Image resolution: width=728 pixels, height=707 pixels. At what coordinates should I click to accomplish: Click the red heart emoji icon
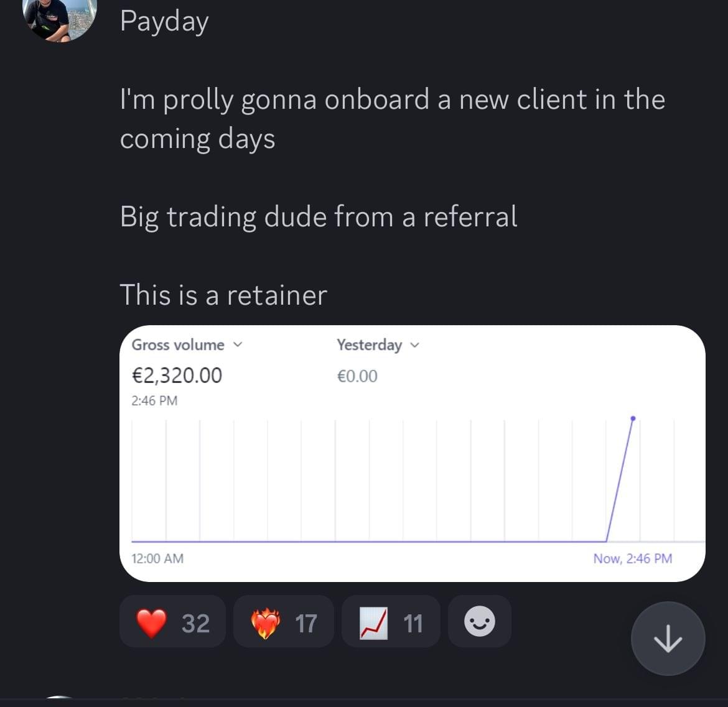pos(151,622)
